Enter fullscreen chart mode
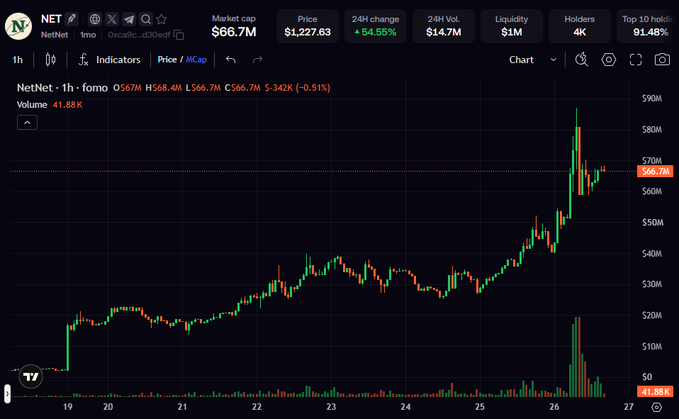This screenshot has width=679, height=419. coord(635,60)
